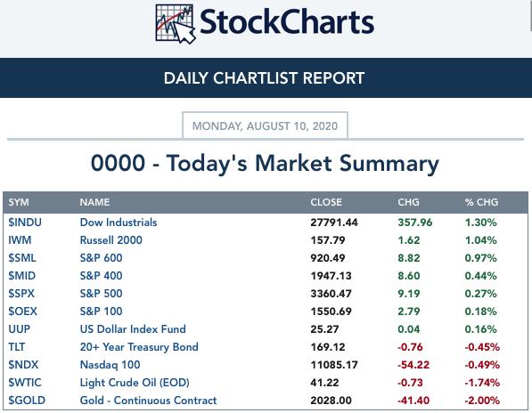Click the $SPX ticker link
The image size is (532, 413).
click(21, 294)
